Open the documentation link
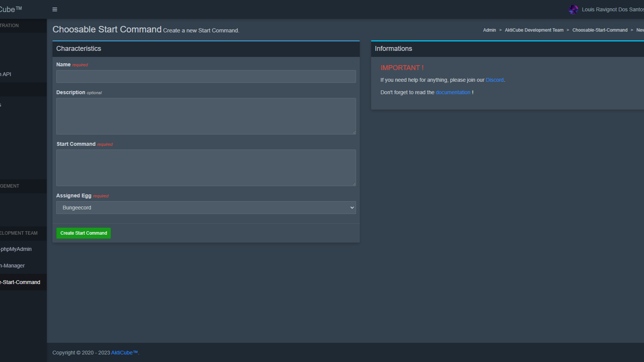Image resolution: width=644 pixels, height=362 pixels. click(x=453, y=92)
